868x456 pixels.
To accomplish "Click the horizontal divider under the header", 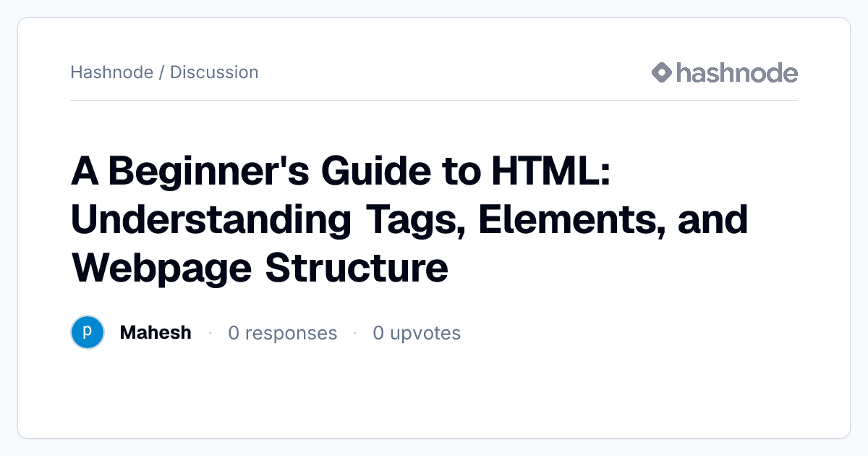I will [434, 100].
